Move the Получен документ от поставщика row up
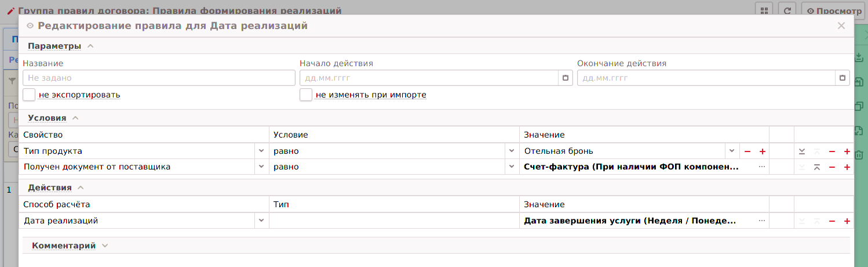 816,167
